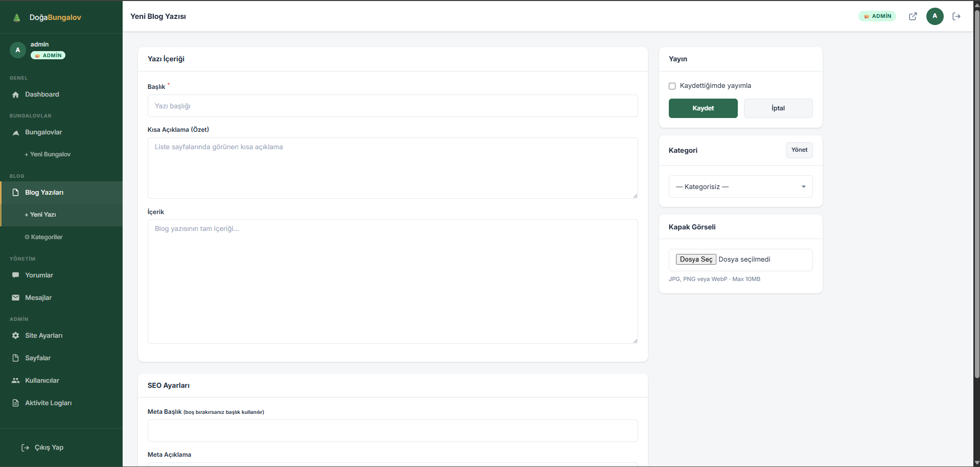
Task: Click the Kullanıcılar people icon
Action: tap(16, 381)
